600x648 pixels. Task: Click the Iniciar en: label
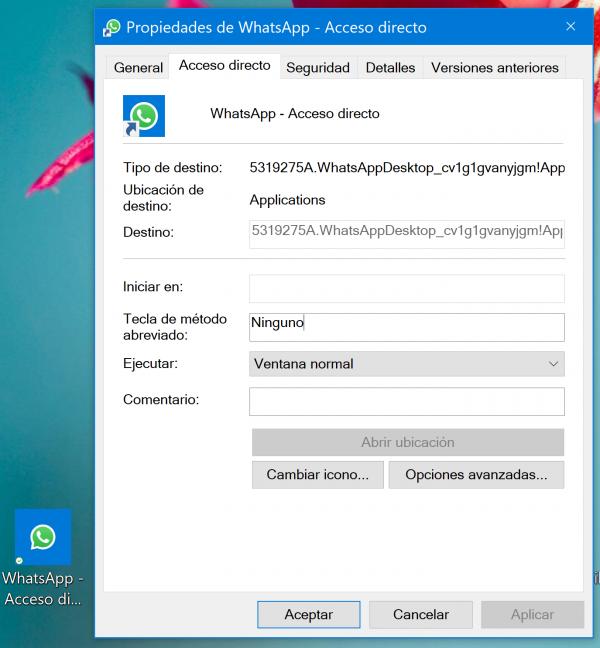point(153,286)
